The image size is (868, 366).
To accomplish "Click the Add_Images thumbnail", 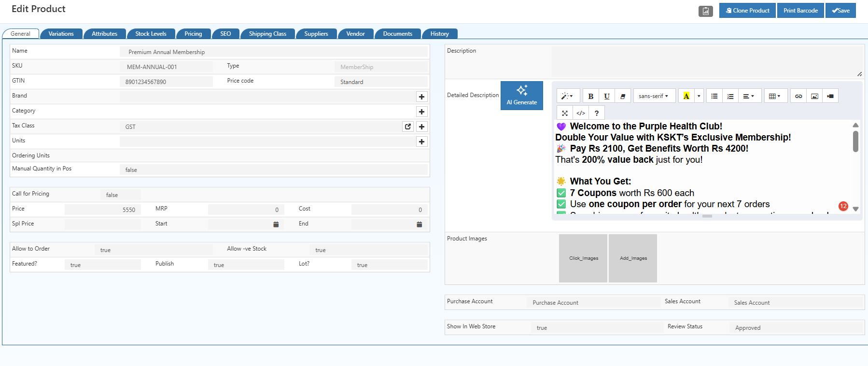I will click(633, 258).
